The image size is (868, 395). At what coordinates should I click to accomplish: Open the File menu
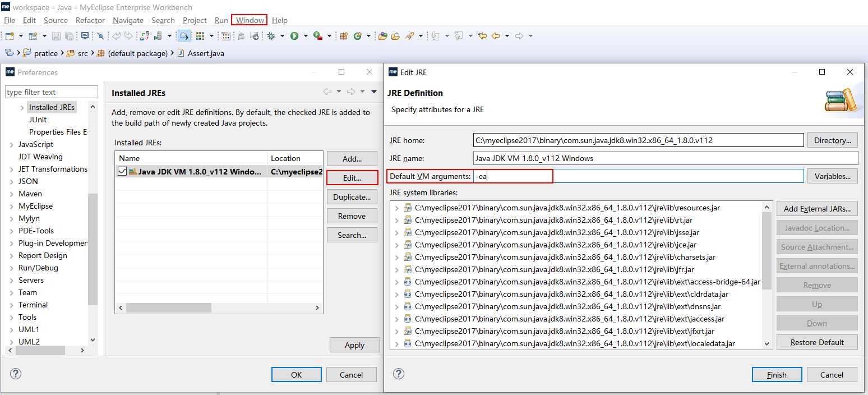pos(10,20)
